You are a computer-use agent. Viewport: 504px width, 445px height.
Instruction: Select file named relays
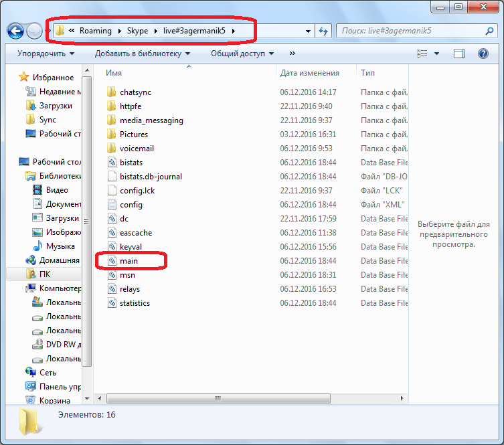click(130, 289)
